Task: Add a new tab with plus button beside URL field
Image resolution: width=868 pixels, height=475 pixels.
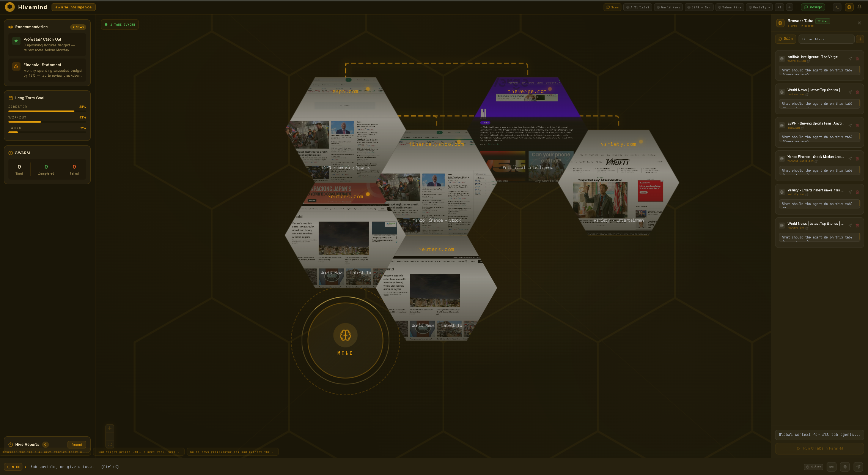Action: pyautogui.click(x=860, y=39)
